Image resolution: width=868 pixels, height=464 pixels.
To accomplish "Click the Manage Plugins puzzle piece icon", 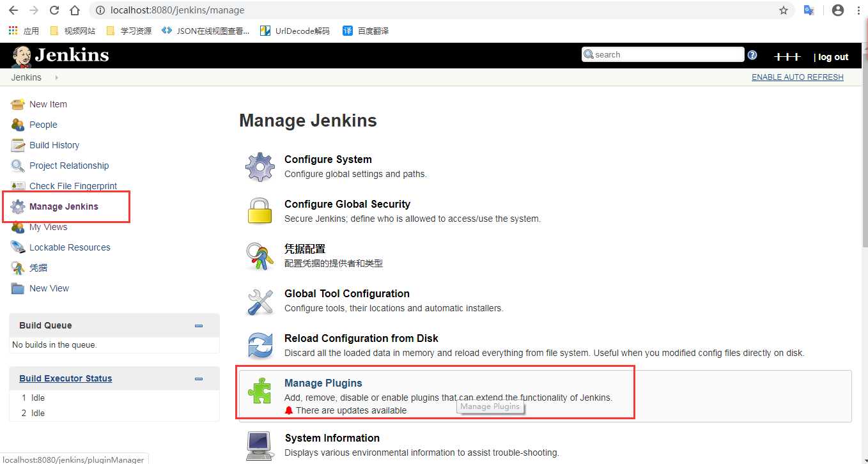I will (x=260, y=390).
